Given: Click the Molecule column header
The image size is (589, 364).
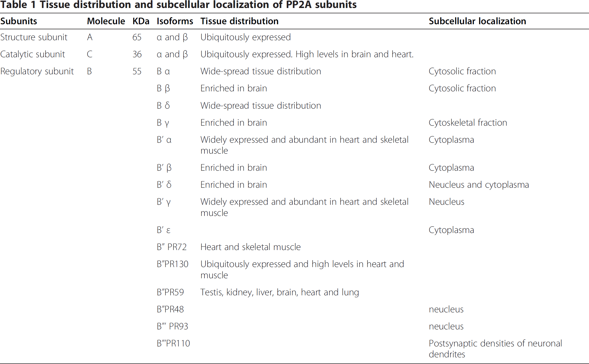Looking at the screenshot, I should [106, 21].
